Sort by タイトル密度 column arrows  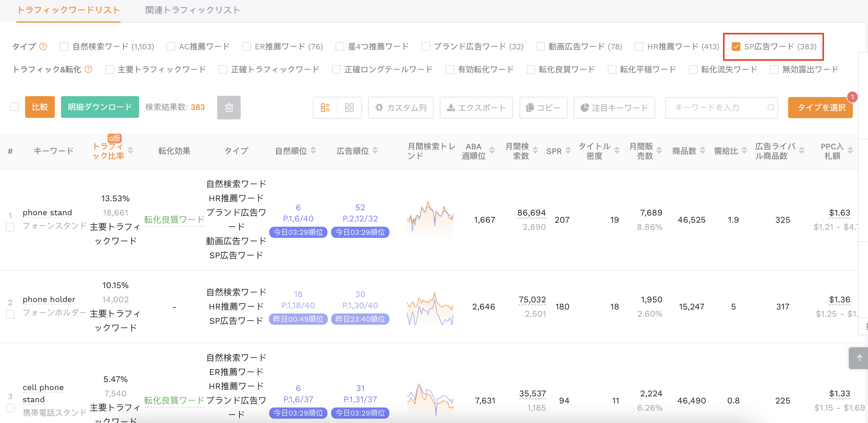pos(617,150)
